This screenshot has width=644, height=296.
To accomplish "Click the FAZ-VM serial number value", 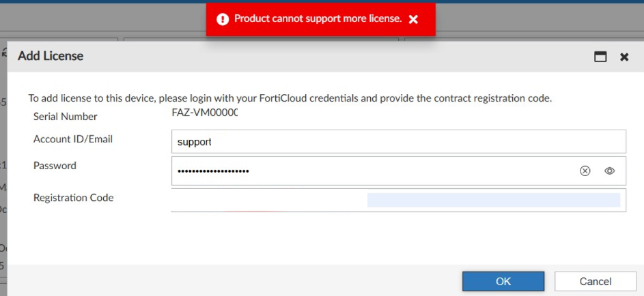I will [204, 113].
